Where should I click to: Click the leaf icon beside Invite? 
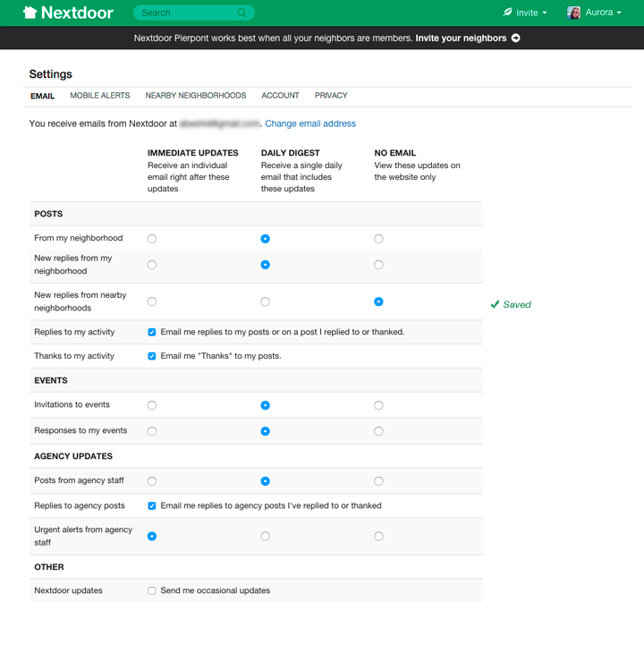coord(507,13)
